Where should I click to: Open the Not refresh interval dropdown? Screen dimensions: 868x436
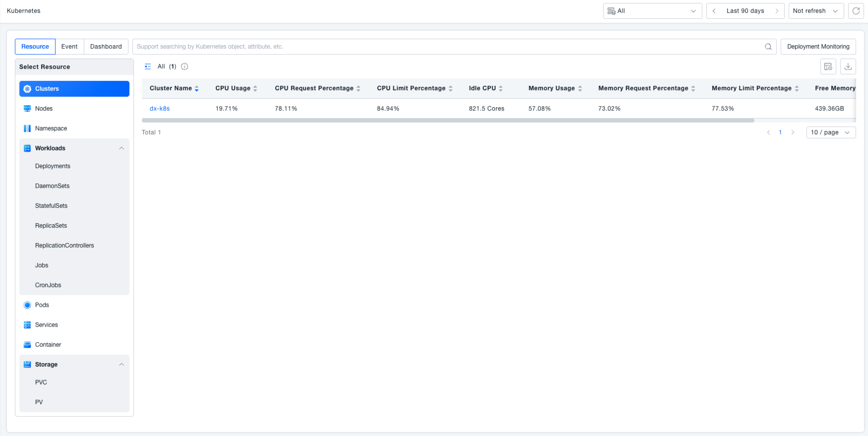(815, 11)
